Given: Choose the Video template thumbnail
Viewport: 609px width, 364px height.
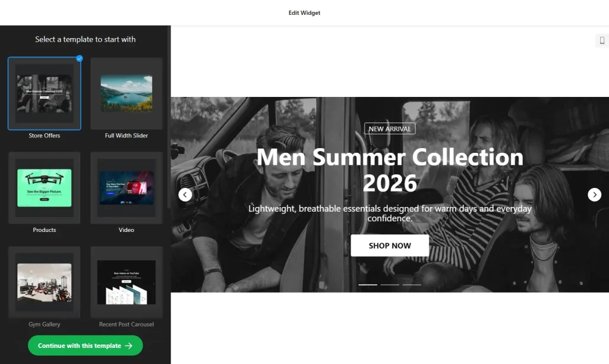Looking at the screenshot, I should click(x=126, y=187).
